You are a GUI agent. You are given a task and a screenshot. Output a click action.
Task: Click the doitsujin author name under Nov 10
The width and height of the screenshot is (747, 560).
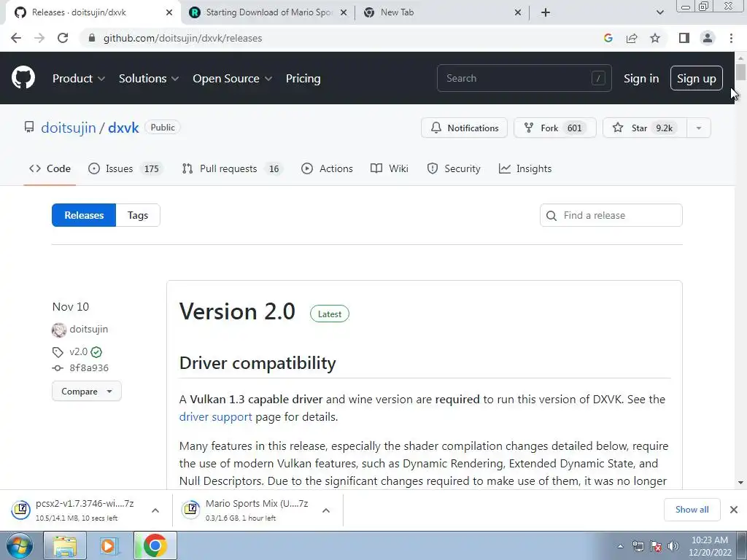point(88,329)
